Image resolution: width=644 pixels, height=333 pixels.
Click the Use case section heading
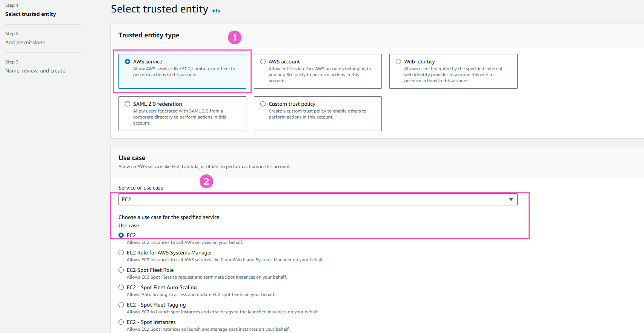tap(132, 158)
